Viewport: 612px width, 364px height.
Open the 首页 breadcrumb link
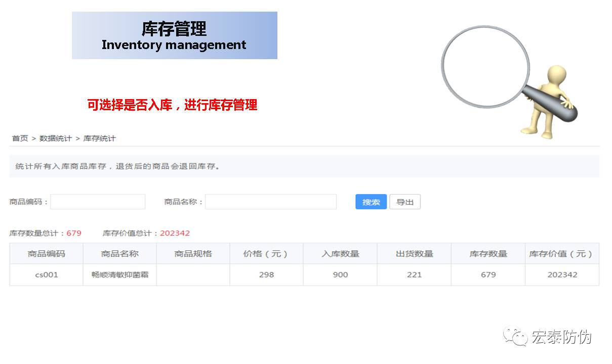pos(19,138)
